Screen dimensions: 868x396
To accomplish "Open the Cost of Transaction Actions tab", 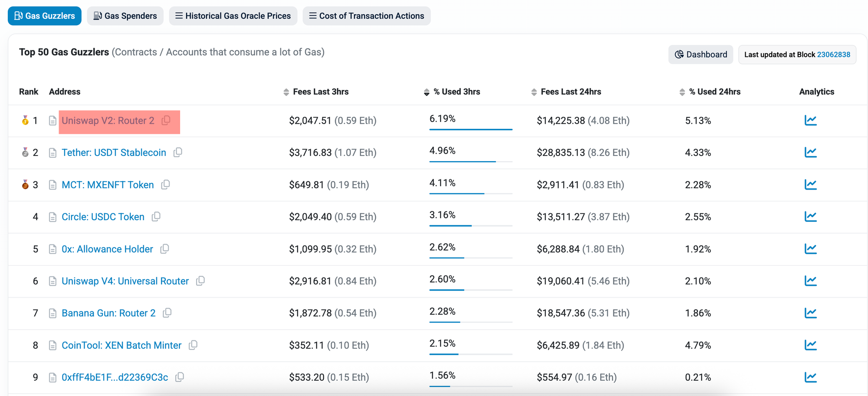I will tap(367, 16).
